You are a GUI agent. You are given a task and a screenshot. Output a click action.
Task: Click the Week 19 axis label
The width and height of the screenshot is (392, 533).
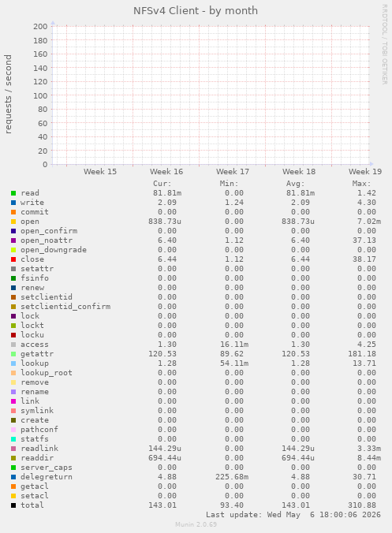(365, 171)
